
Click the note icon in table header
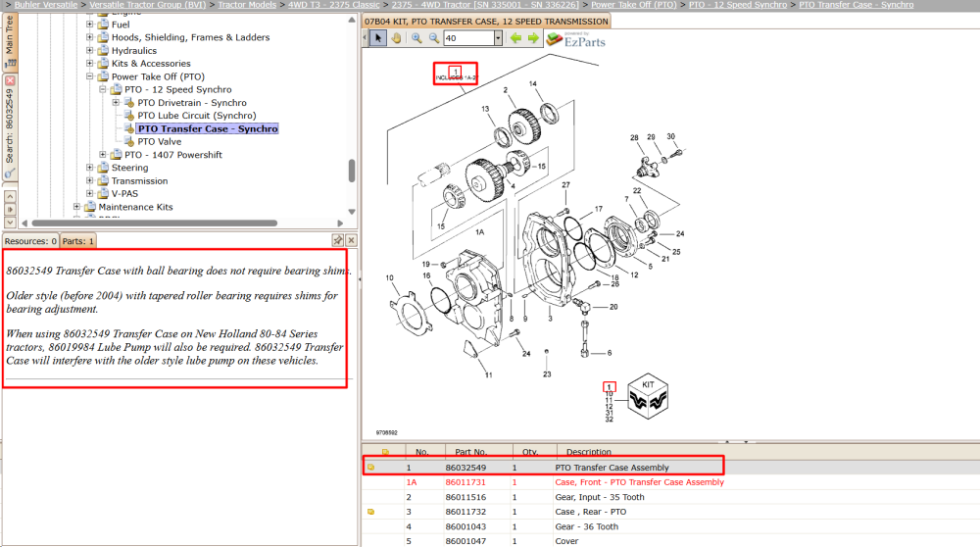pos(385,452)
